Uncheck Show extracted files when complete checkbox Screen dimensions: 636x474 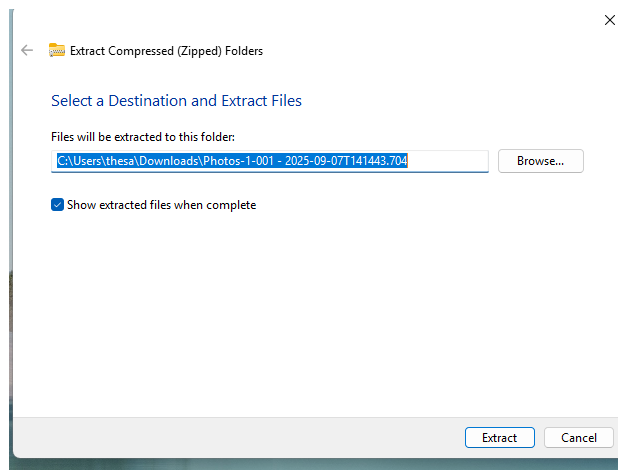click(57, 205)
